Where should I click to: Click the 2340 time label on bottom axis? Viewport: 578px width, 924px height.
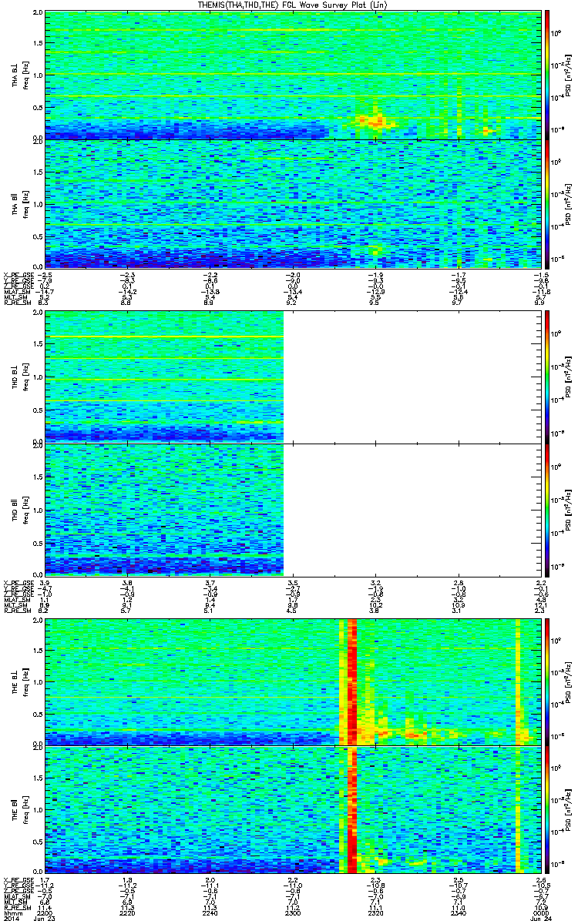[457, 912]
